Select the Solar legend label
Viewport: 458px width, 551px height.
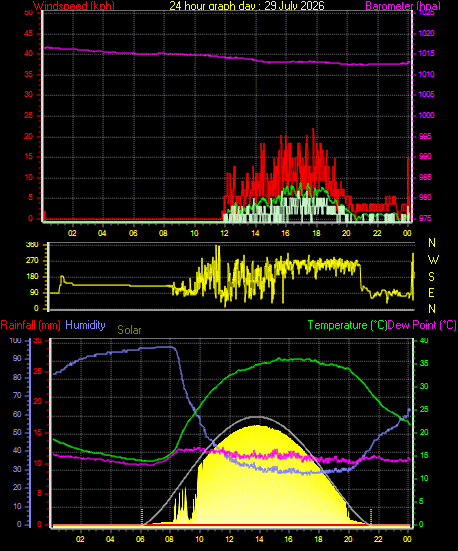point(129,330)
